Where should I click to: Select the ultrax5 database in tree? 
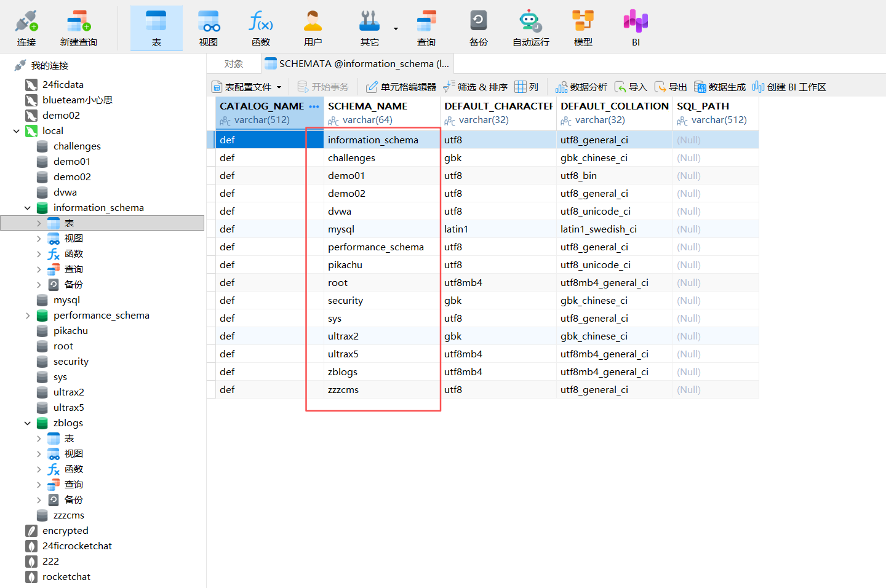tap(68, 408)
